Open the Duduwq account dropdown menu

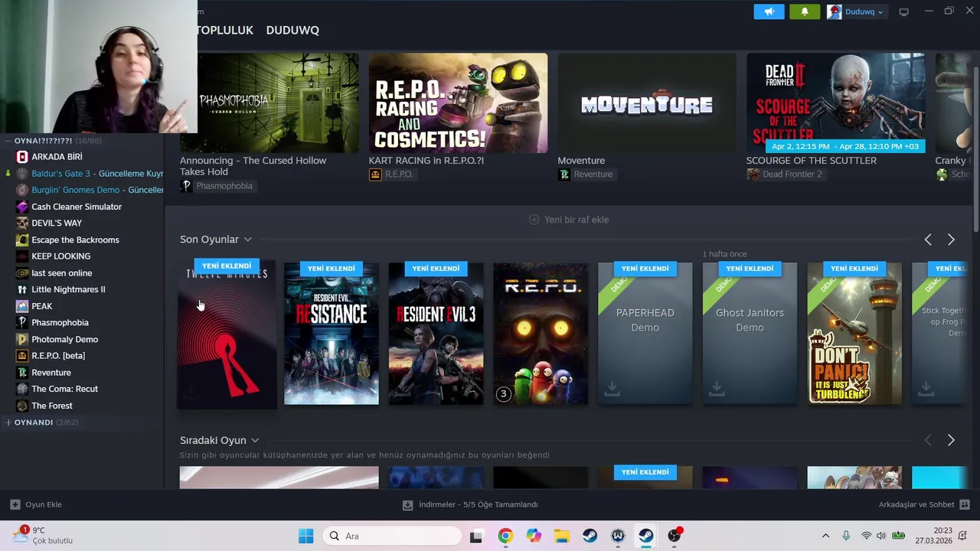pyautogui.click(x=855, y=11)
